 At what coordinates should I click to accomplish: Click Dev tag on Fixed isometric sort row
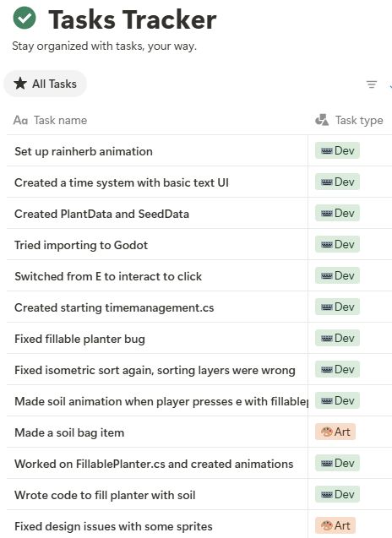(337, 369)
